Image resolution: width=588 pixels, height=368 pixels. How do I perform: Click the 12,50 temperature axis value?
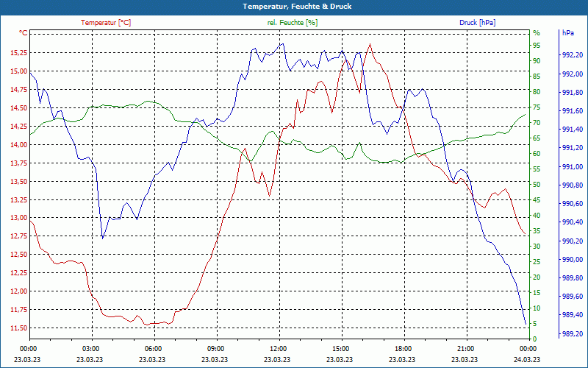point(19,255)
